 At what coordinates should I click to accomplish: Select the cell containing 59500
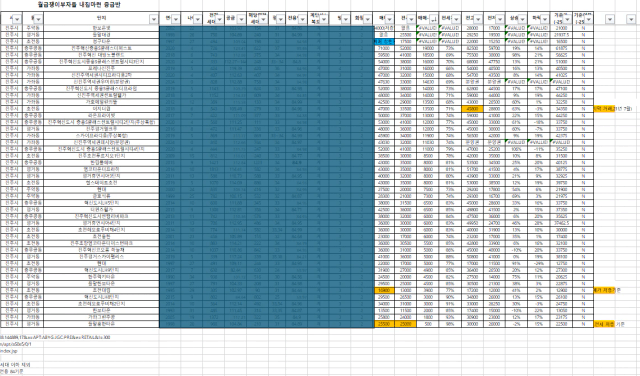[384, 55]
